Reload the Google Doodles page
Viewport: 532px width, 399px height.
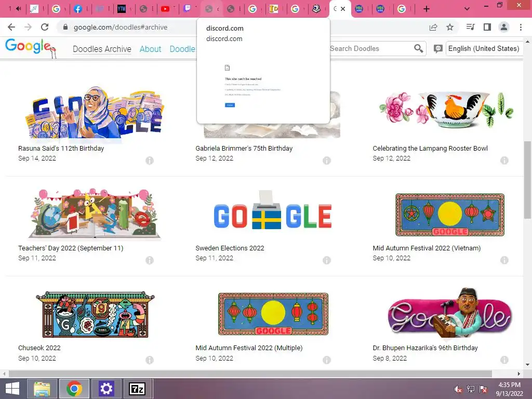[x=45, y=27]
